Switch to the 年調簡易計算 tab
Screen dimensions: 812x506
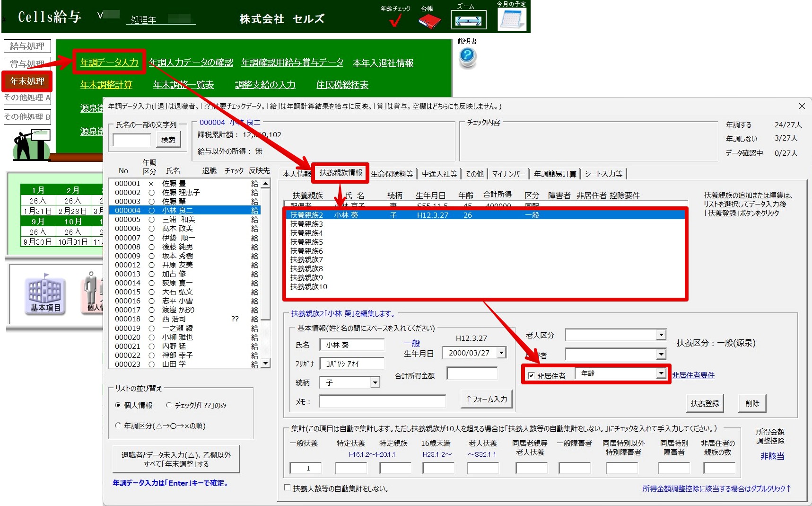click(x=555, y=174)
